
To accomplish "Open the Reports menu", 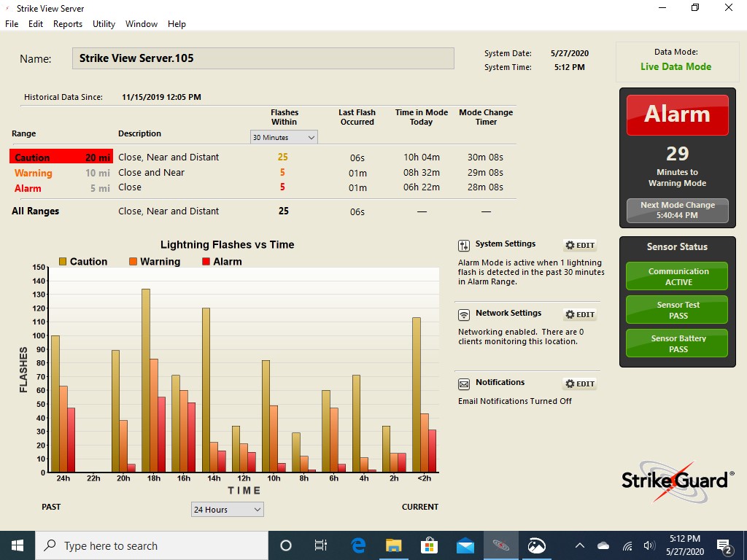I will (68, 24).
